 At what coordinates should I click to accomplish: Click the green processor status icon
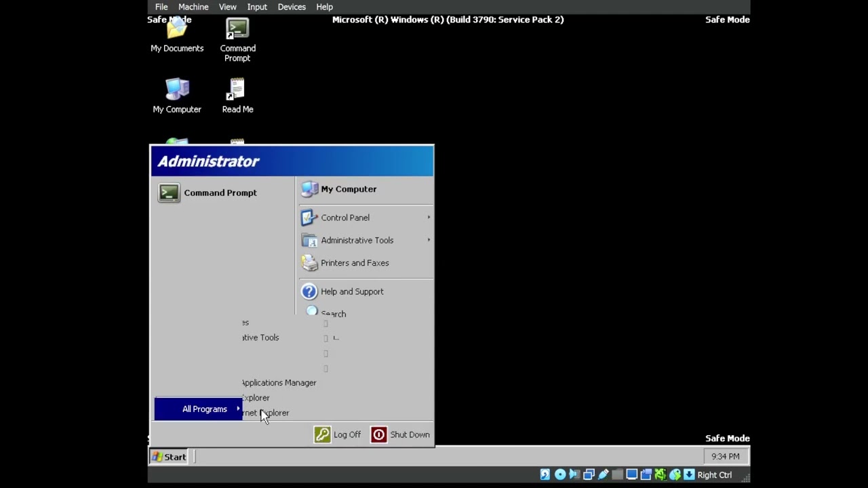pyautogui.click(x=660, y=475)
